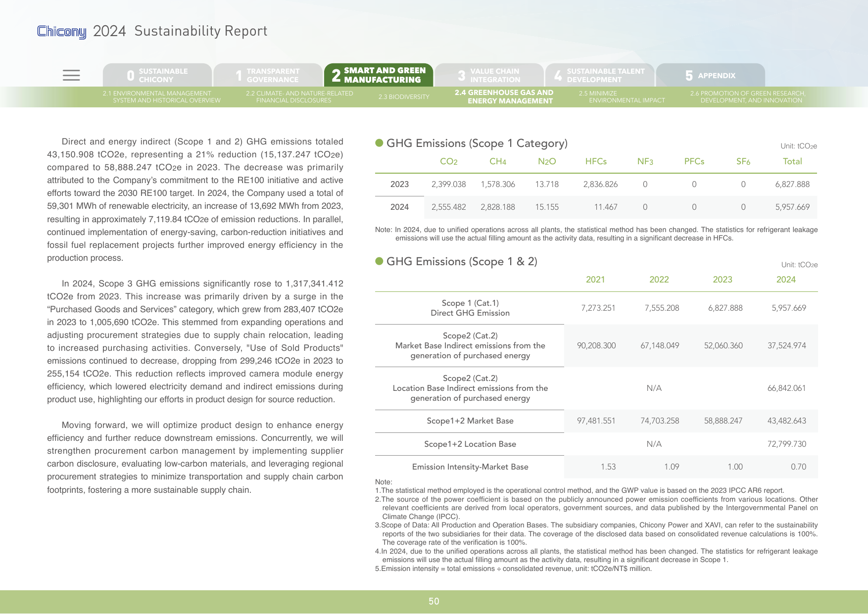The image size is (868, 614).
Task: Select the CO2 column header
Action: tap(449, 162)
